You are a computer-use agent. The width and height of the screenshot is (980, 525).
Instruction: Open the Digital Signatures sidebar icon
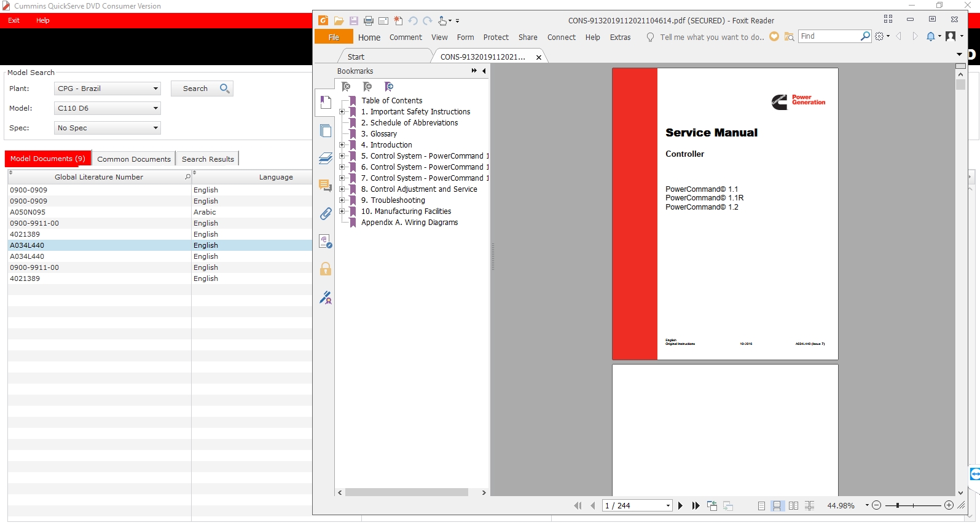326,241
